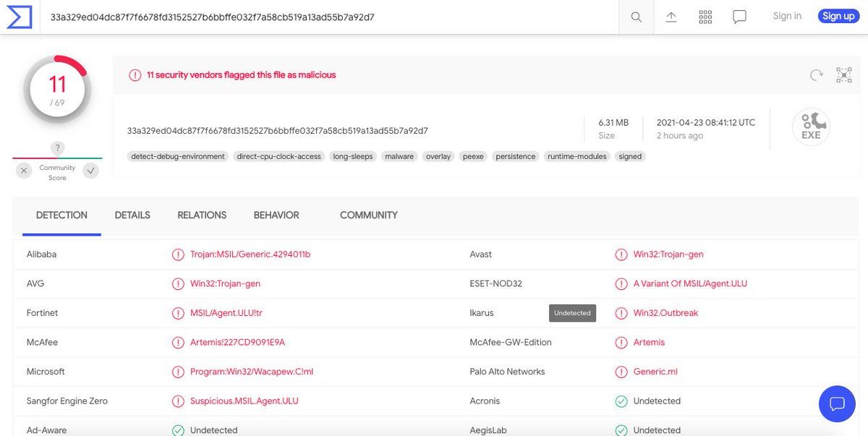The width and height of the screenshot is (868, 436).
Task: Click the Sangfor Engine Zero vendor name
Action: click(67, 401)
